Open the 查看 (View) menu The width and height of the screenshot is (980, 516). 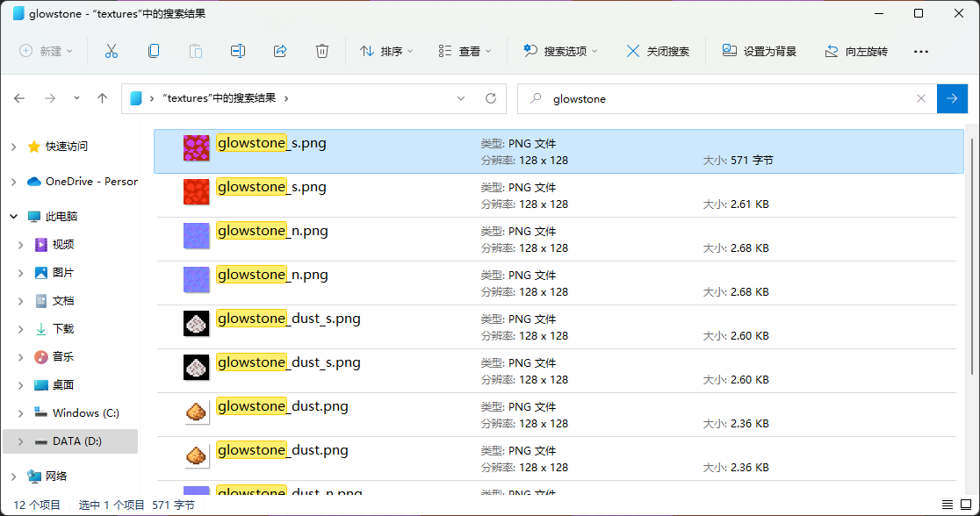click(x=465, y=51)
